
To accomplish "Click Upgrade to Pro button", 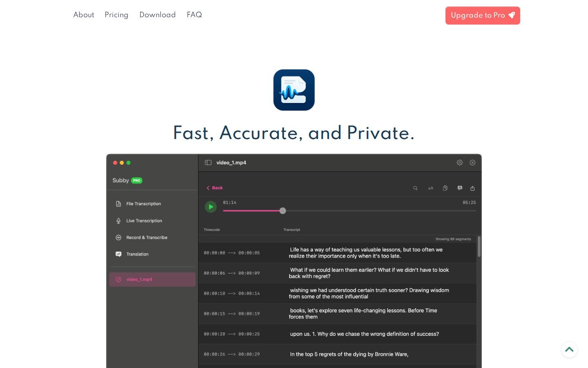I will 483,16.
